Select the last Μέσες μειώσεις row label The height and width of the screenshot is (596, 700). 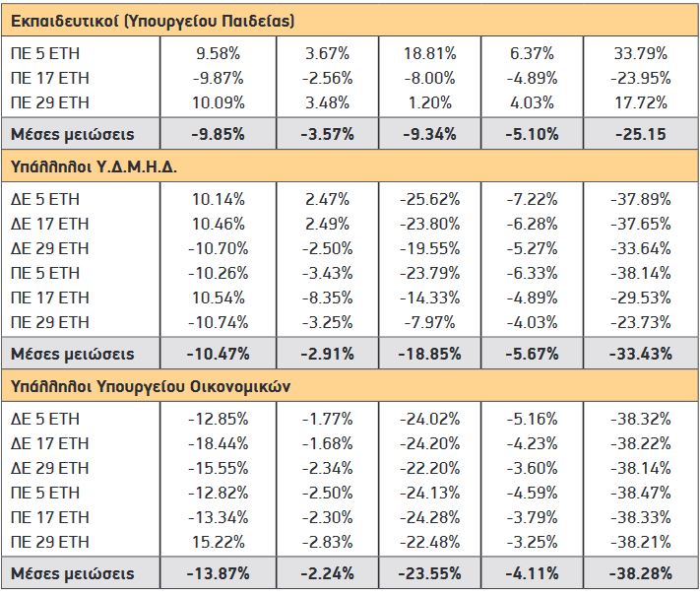click(72, 573)
